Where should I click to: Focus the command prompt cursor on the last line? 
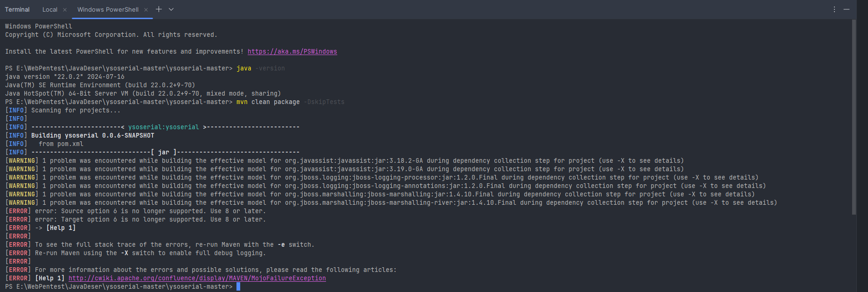(238, 287)
